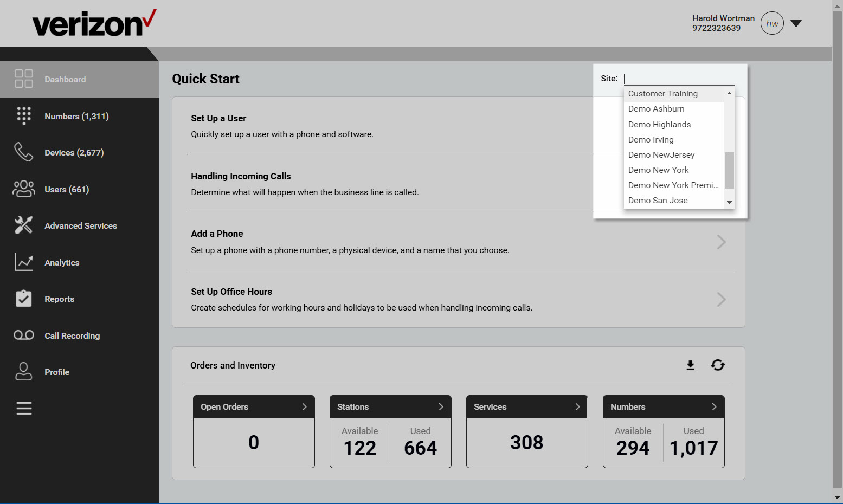Click the Reports clipboard icon
This screenshot has width=843, height=504.
coord(24,298)
